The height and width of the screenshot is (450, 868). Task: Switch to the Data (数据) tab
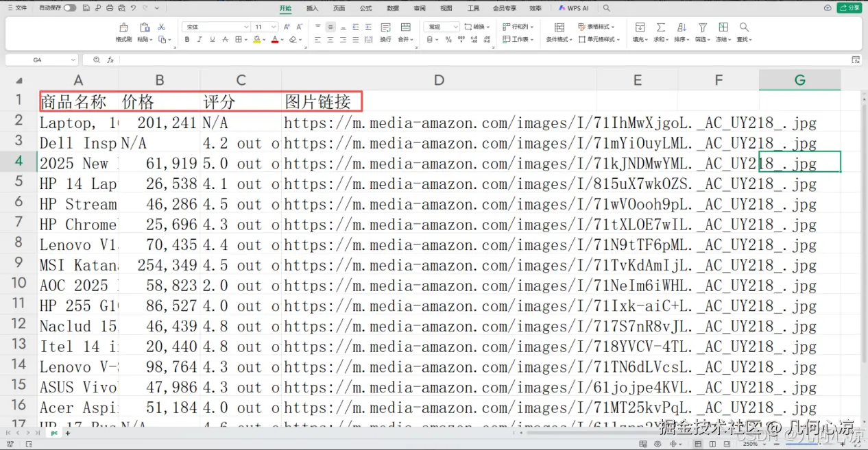(393, 8)
